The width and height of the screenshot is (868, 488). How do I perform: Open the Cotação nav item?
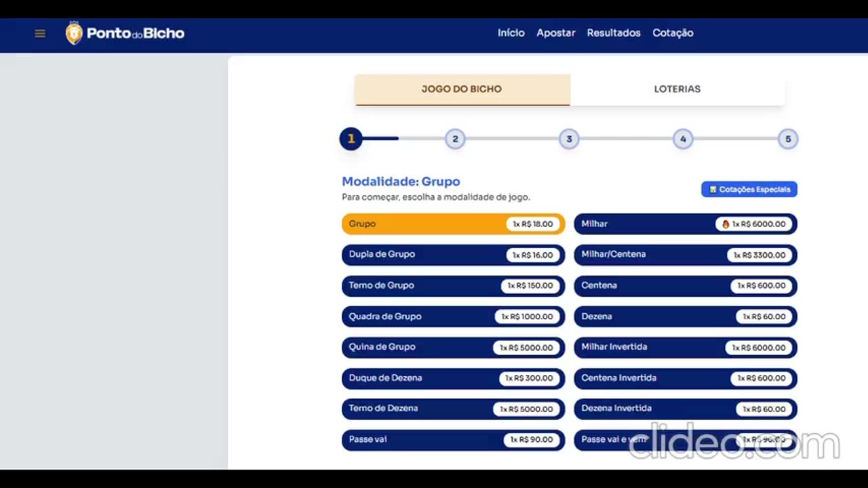point(673,33)
